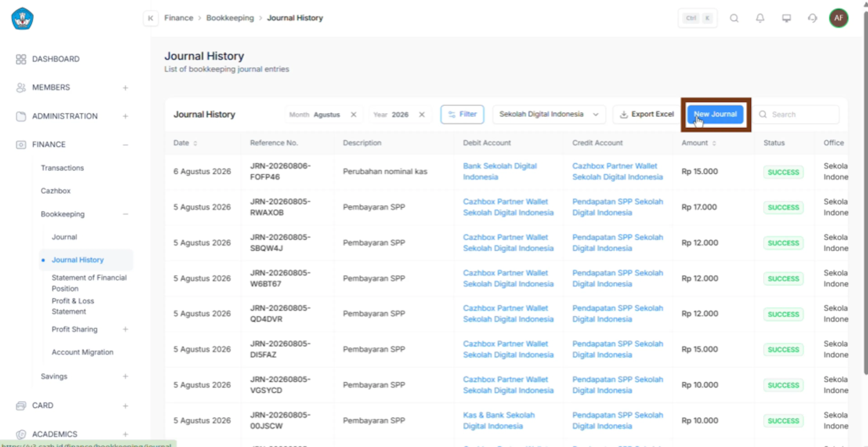Expand the Members menu section
Viewport: 868px width, 447px height.
coord(125,88)
